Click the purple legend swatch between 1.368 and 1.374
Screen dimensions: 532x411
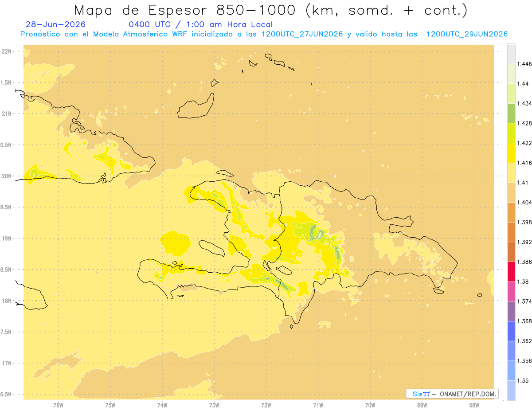tap(511, 311)
